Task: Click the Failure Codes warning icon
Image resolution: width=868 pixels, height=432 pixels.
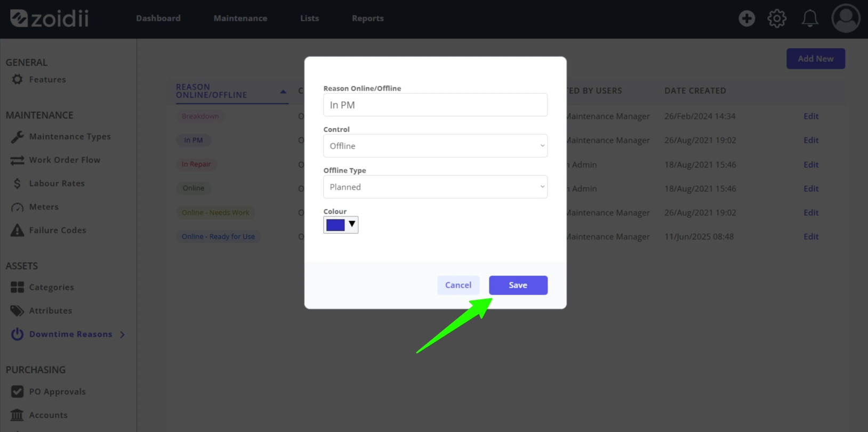Action: [x=17, y=230]
